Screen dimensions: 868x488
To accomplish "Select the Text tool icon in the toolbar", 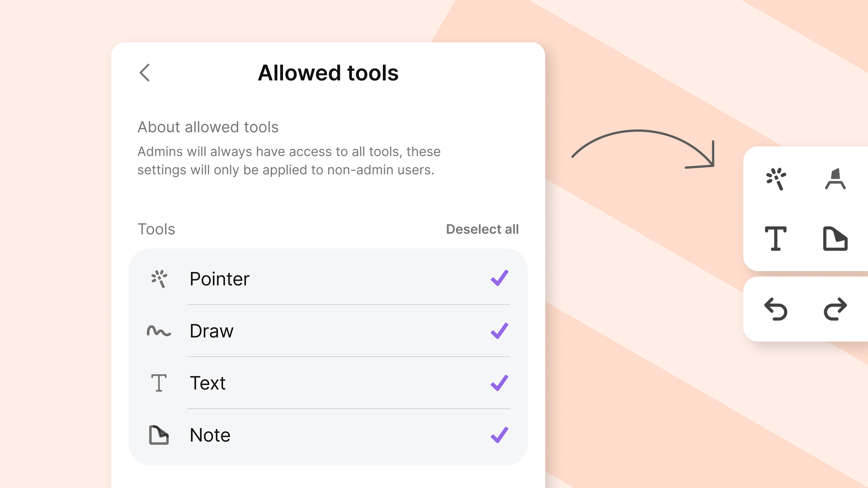I will click(x=776, y=238).
